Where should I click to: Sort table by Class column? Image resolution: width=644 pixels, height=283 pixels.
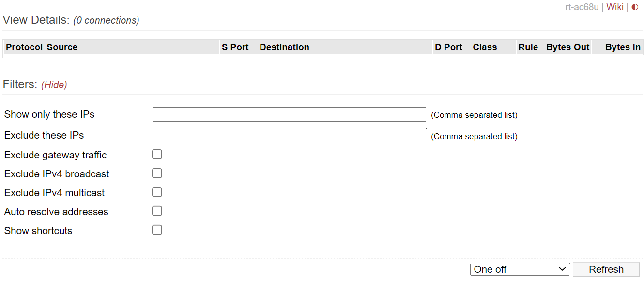pos(493,47)
